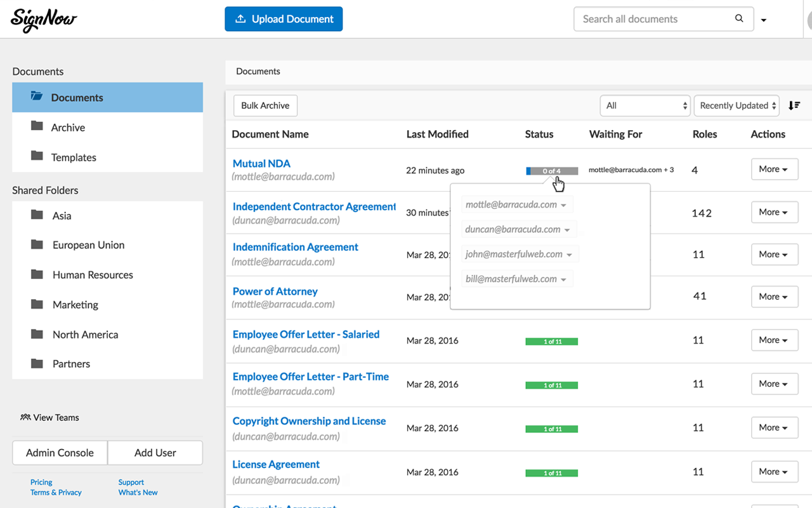Click the View Teams people icon
Image resolution: width=812 pixels, height=508 pixels.
(25, 417)
